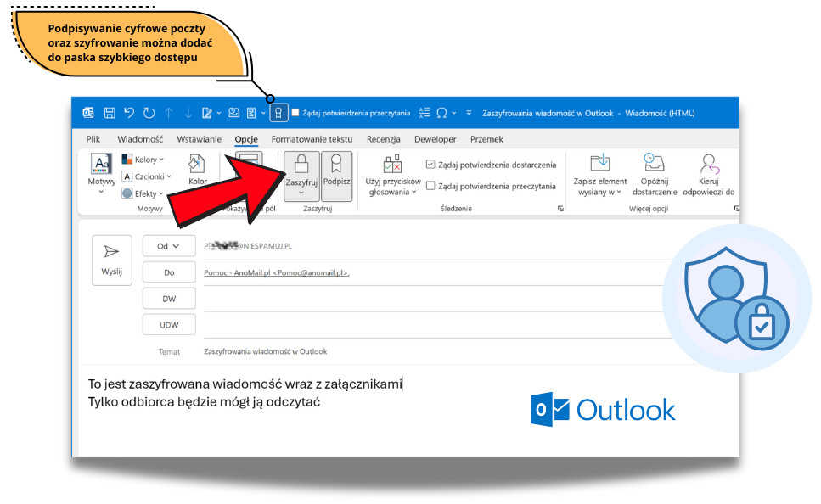Select the Opcje ribbon tab

coord(246,139)
